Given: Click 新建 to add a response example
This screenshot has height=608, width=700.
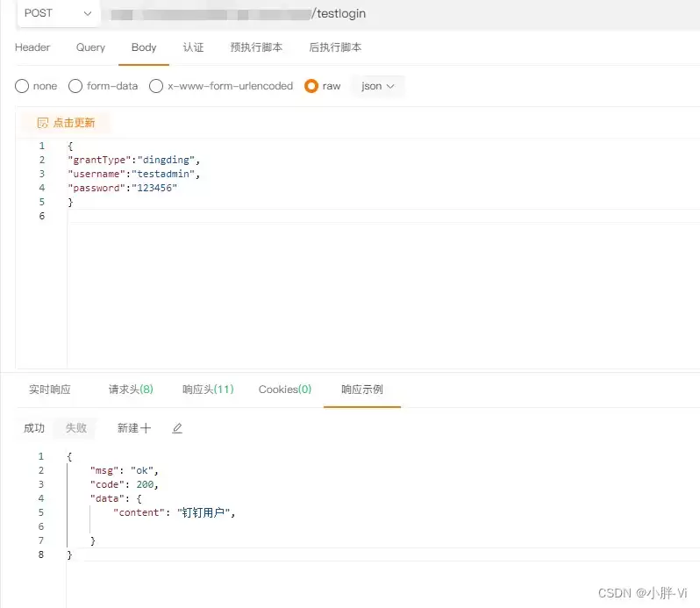Looking at the screenshot, I should click(x=134, y=428).
